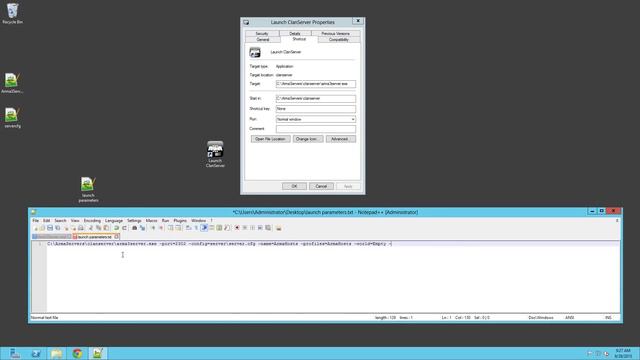Click the Save recorded macro icon
Image resolution: width=640 pixels, height=360 pixels.
tap(268, 228)
